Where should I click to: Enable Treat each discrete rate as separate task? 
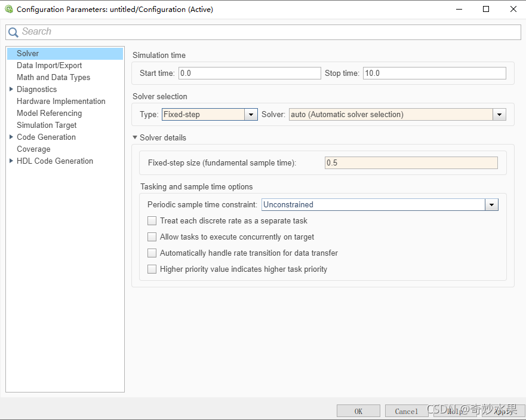(152, 221)
